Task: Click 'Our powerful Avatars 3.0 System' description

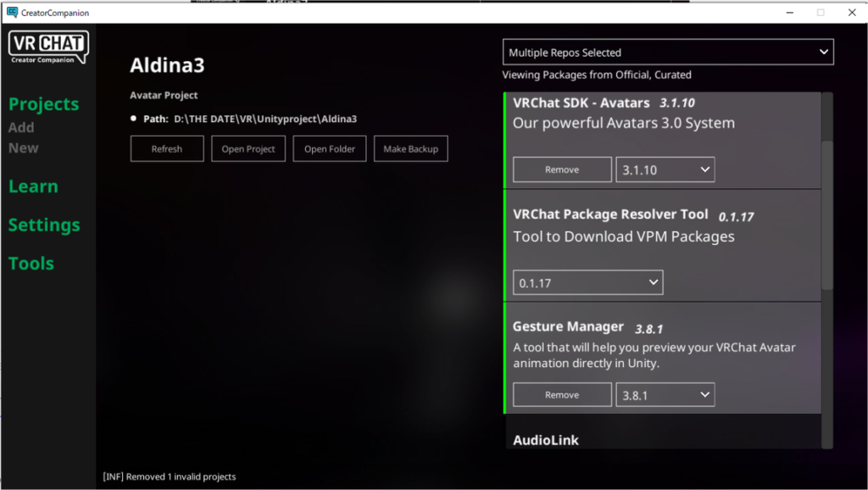Action: pyautogui.click(x=624, y=124)
